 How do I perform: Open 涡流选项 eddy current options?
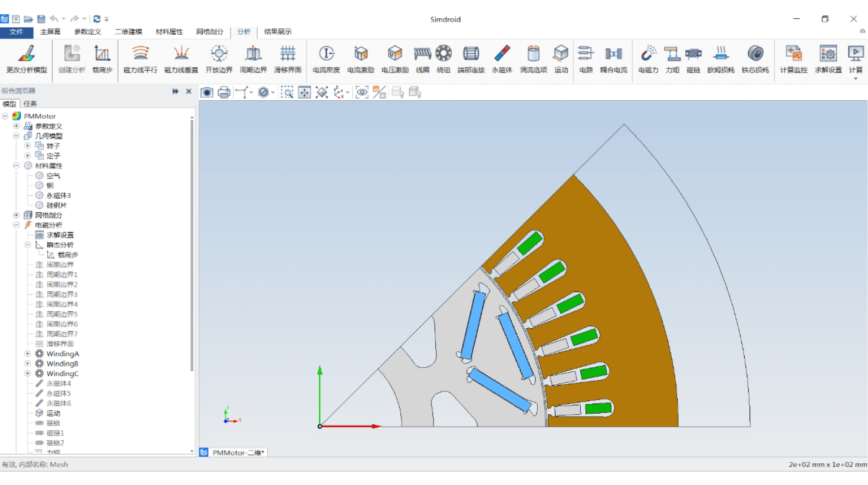(x=534, y=59)
